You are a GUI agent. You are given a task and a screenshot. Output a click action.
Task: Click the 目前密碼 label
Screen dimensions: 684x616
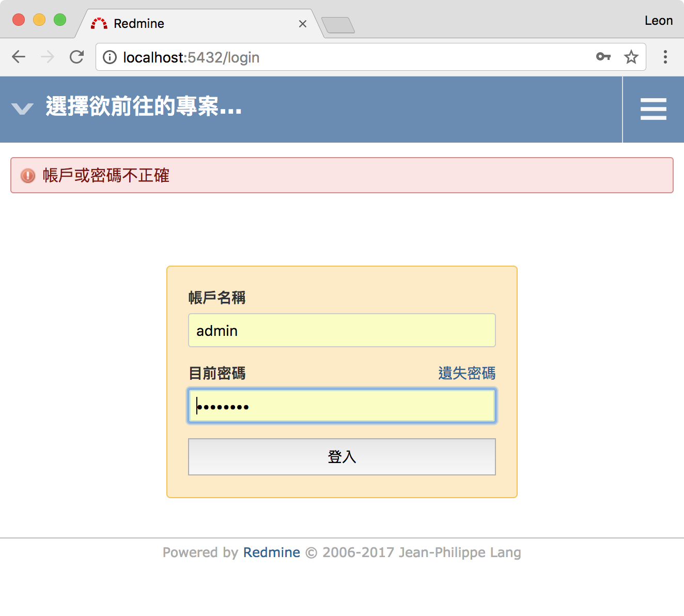(x=217, y=373)
